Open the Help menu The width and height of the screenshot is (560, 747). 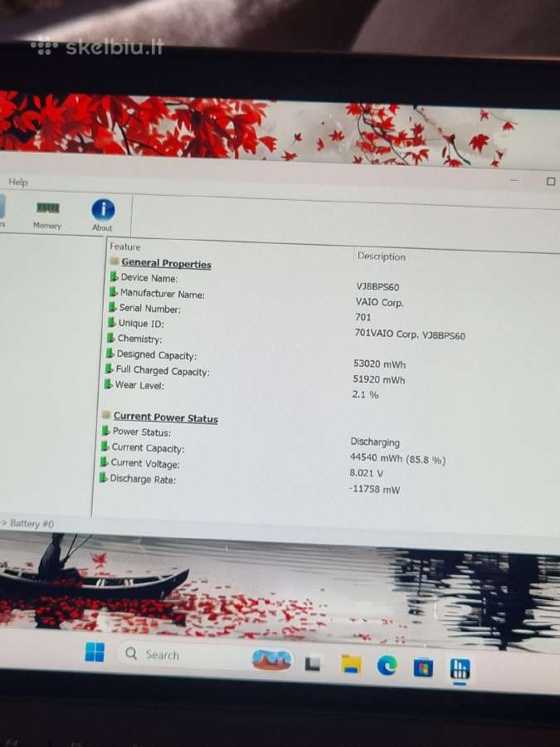coord(18,182)
